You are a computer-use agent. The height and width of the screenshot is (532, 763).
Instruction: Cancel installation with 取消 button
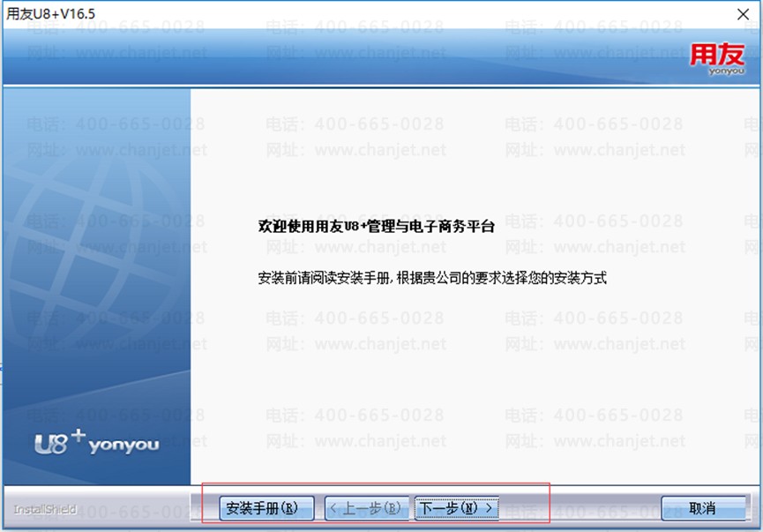pos(703,508)
